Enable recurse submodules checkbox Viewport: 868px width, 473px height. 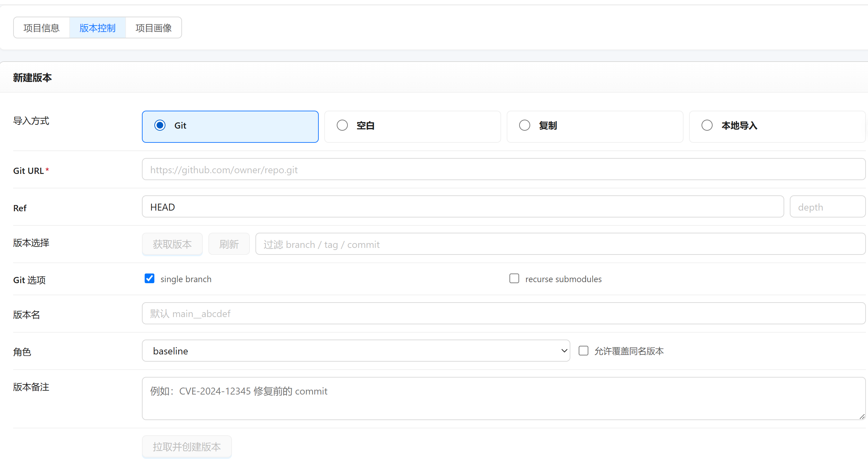coord(514,278)
